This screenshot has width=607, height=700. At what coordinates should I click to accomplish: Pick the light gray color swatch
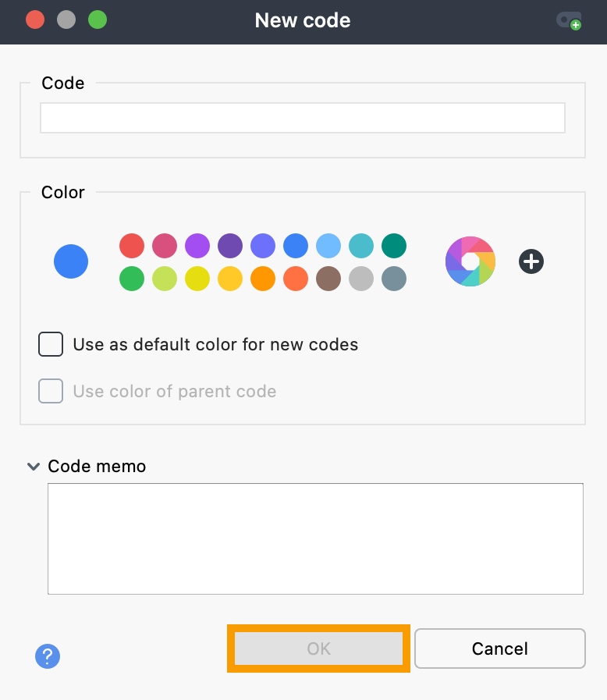pos(361,279)
